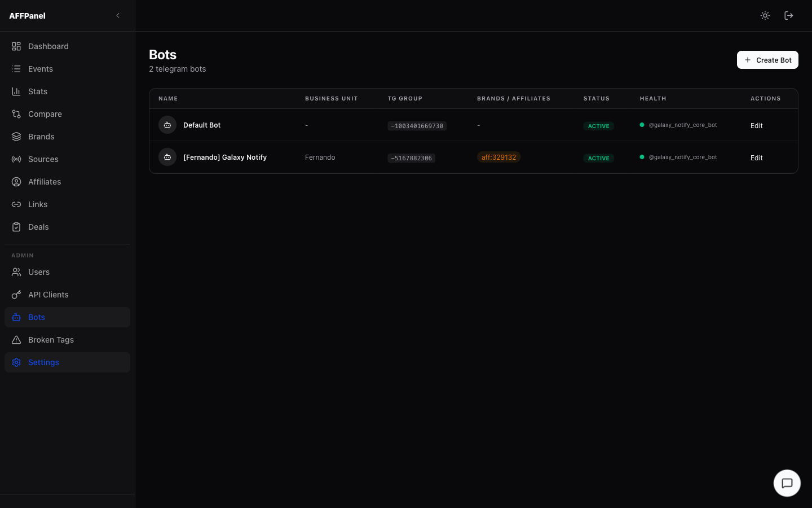Image resolution: width=812 pixels, height=508 pixels.
Task: Click the Sources broadcast icon
Action: pyautogui.click(x=16, y=159)
